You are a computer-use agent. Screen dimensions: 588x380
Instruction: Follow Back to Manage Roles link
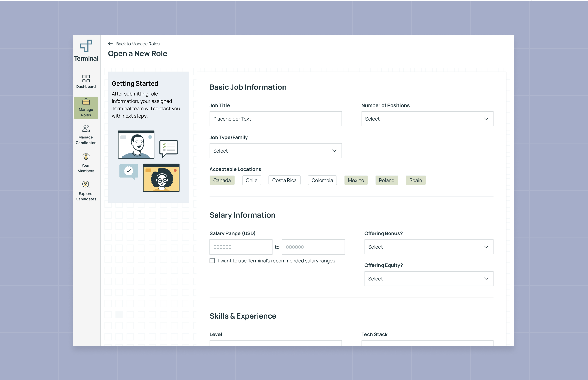click(x=138, y=44)
